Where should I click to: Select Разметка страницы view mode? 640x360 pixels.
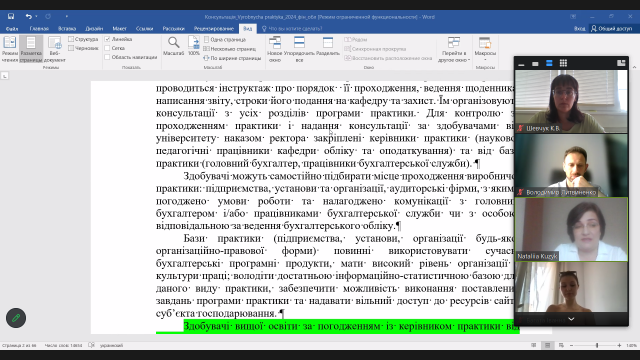(x=31, y=49)
